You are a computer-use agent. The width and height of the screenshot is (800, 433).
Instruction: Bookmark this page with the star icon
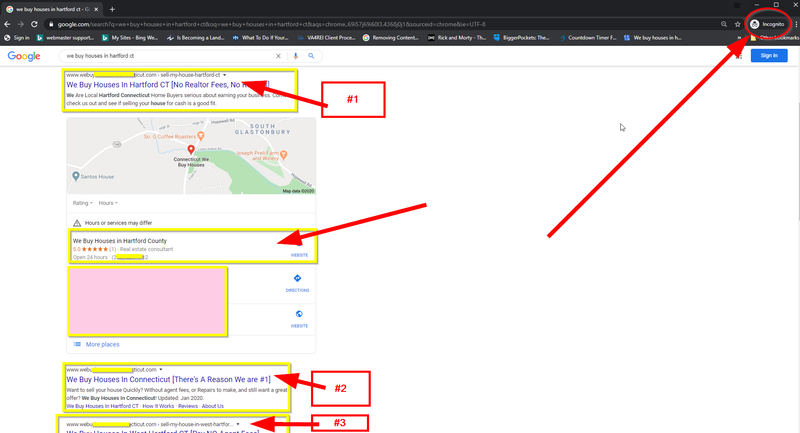click(x=738, y=24)
